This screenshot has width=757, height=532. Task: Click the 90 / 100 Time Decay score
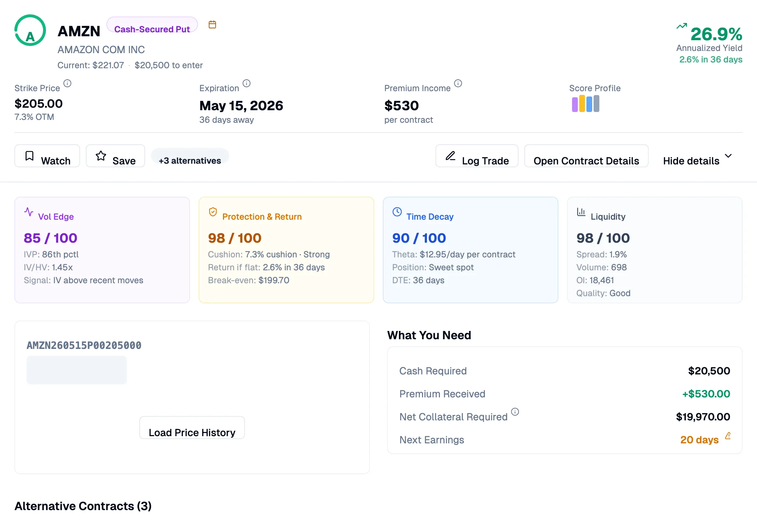pyautogui.click(x=419, y=238)
